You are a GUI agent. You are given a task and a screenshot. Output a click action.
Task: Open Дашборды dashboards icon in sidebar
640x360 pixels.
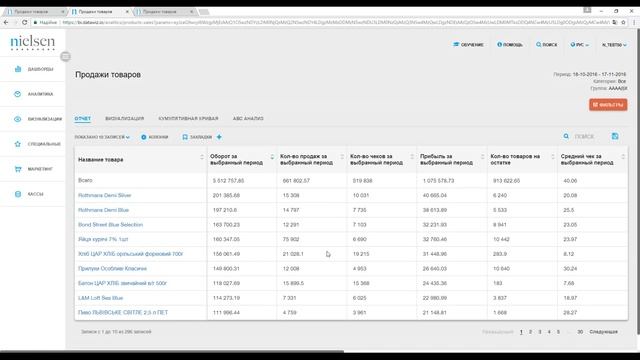click(x=18, y=69)
